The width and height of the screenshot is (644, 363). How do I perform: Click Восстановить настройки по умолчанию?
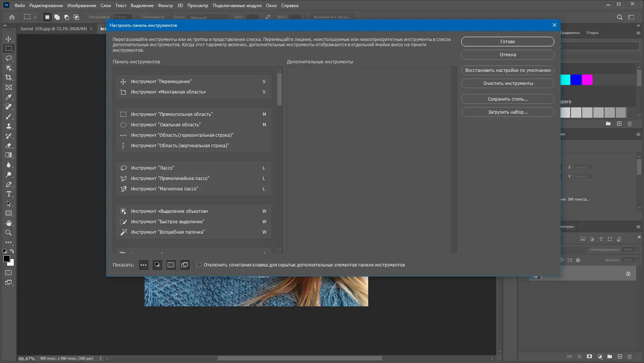click(x=507, y=70)
